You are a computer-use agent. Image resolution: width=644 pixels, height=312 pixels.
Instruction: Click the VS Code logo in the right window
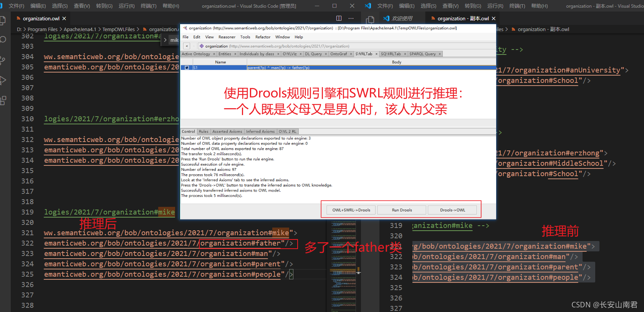(368, 6)
